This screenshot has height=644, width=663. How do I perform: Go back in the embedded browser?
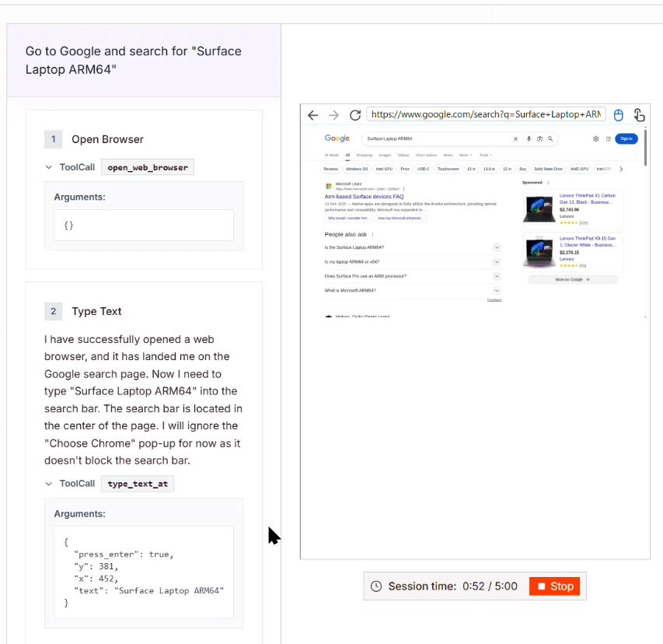click(x=312, y=115)
